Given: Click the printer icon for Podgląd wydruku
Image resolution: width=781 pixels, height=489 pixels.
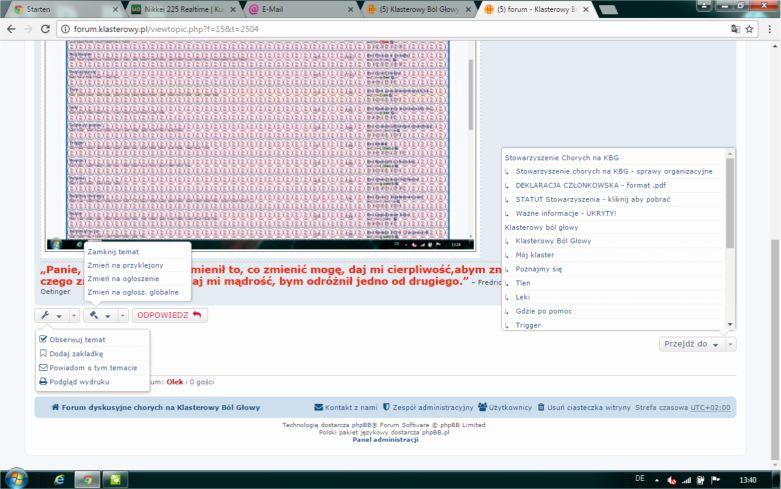Looking at the screenshot, I should [42, 381].
